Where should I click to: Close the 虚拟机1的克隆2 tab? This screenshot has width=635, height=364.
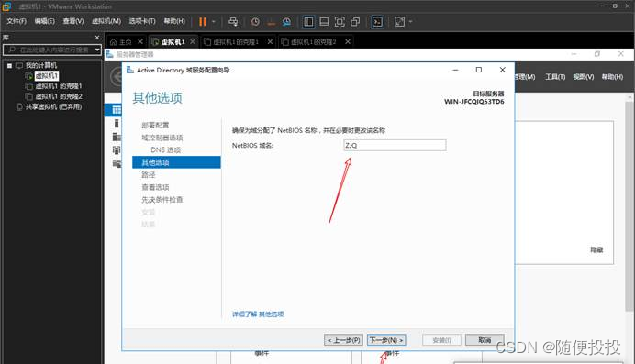[x=348, y=41]
